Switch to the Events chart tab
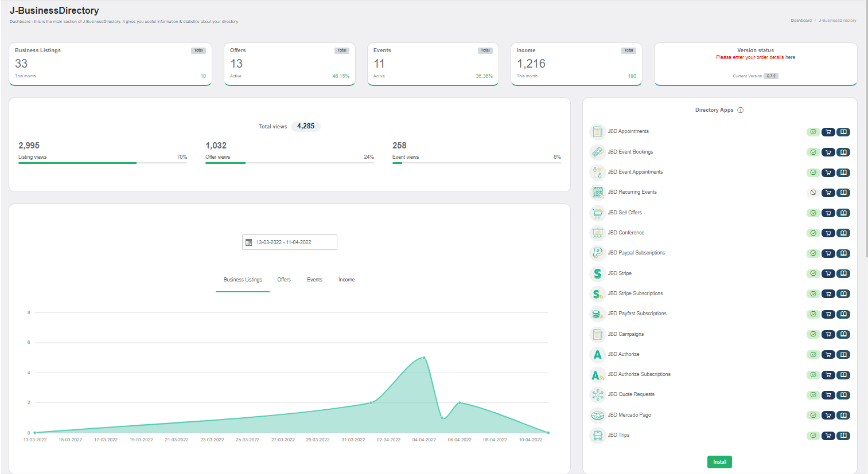This screenshot has width=868, height=474. tap(314, 280)
